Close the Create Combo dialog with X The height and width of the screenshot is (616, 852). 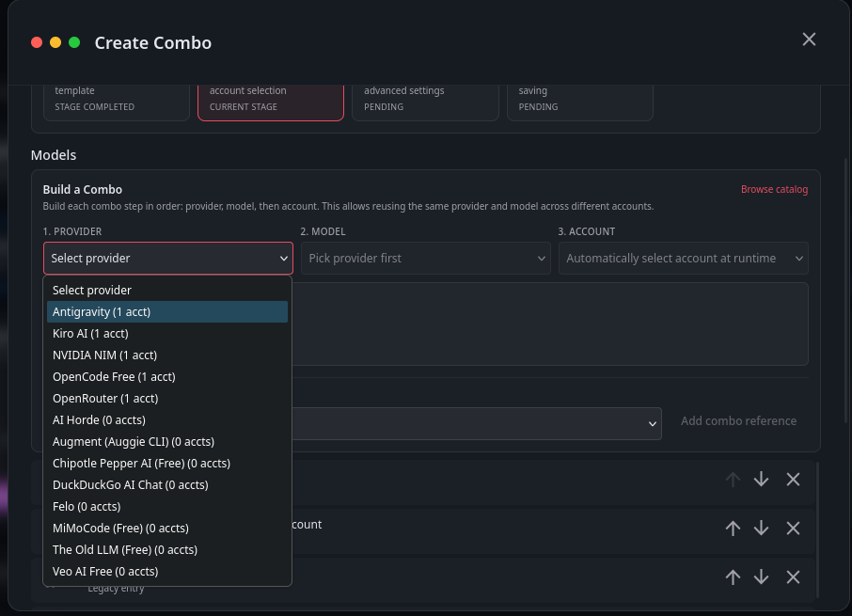coord(809,39)
